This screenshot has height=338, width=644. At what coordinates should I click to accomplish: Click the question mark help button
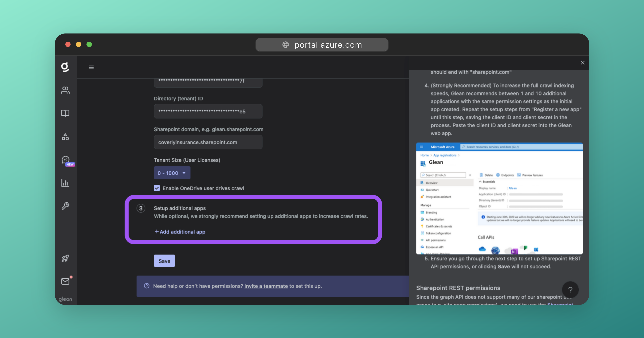click(570, 290)
